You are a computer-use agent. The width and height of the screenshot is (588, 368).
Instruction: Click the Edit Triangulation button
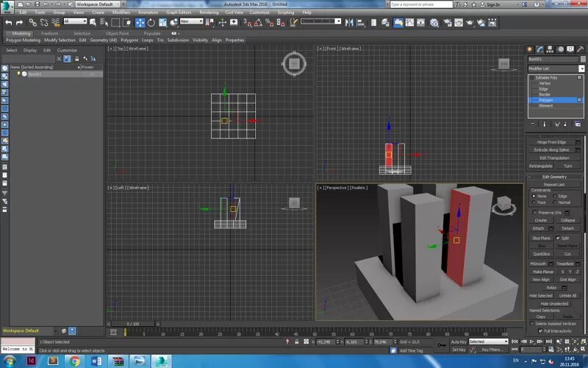click(554, 158)
